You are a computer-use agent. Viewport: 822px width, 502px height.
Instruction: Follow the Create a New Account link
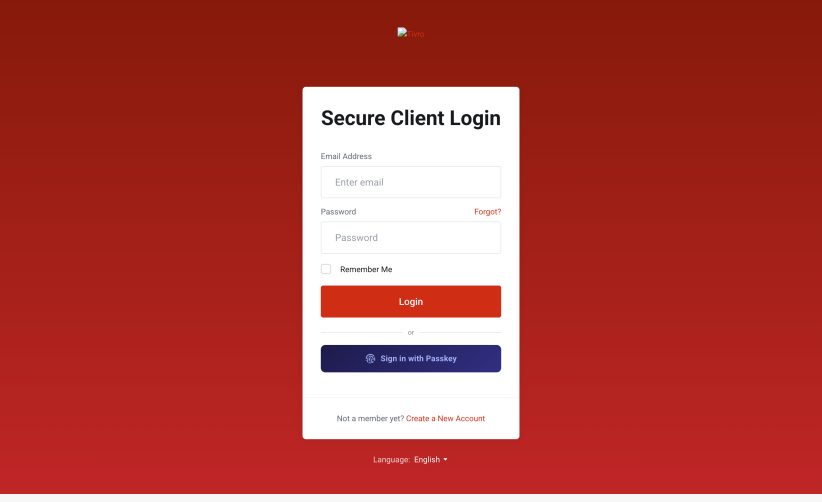[x=445, y=418]
